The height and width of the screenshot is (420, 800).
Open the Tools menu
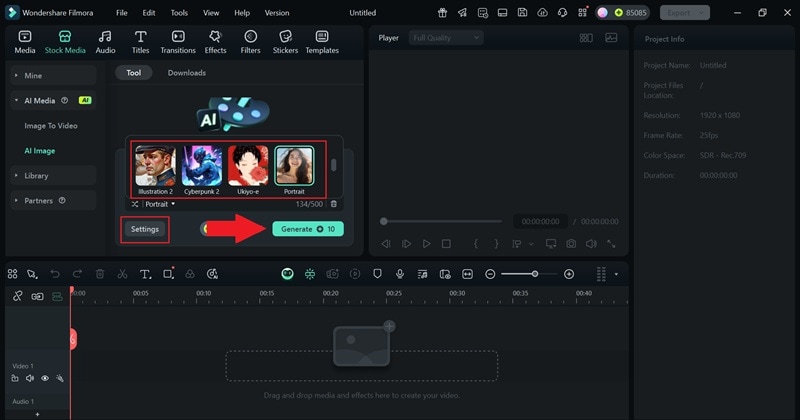(179, 13)
